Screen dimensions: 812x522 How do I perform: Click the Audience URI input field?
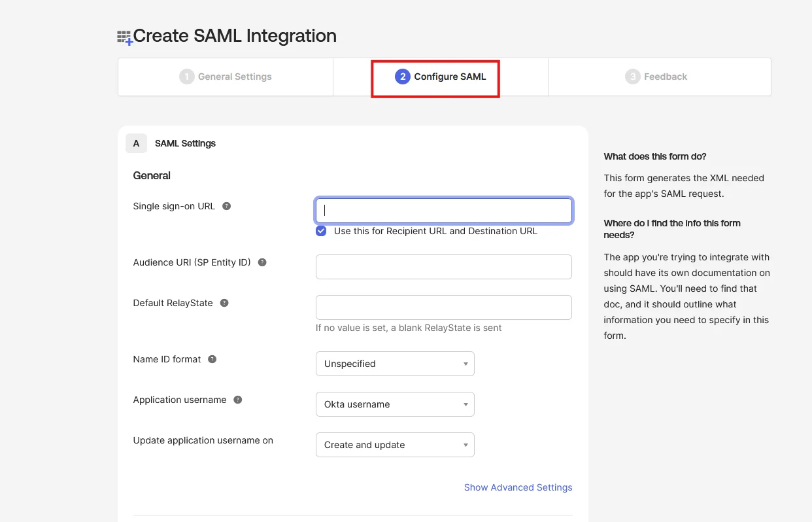[443, 267]
